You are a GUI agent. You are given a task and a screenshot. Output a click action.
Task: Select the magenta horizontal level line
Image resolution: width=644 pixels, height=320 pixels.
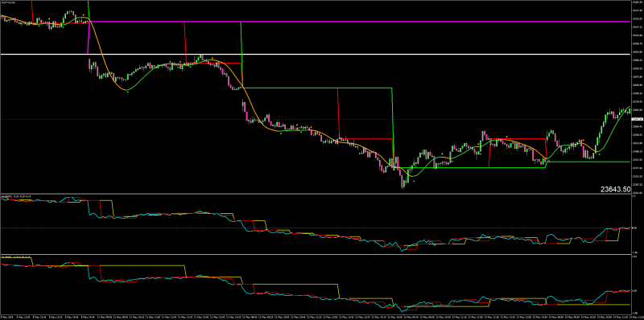(x=359, y=22)
